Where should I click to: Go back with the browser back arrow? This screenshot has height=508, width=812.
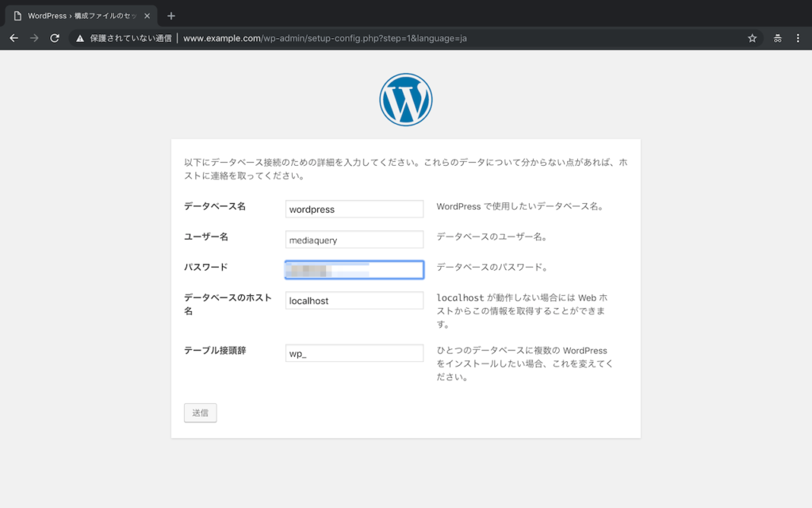[x=14, y=38]
